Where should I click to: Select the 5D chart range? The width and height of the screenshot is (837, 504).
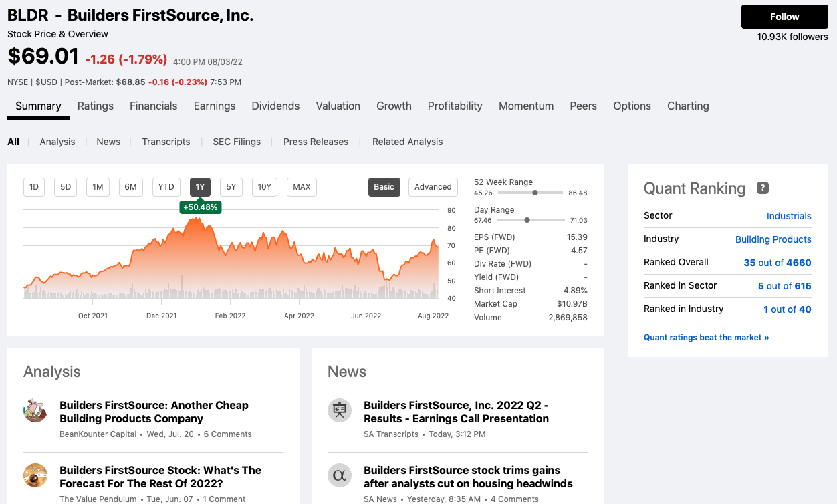tap(66, 187)
